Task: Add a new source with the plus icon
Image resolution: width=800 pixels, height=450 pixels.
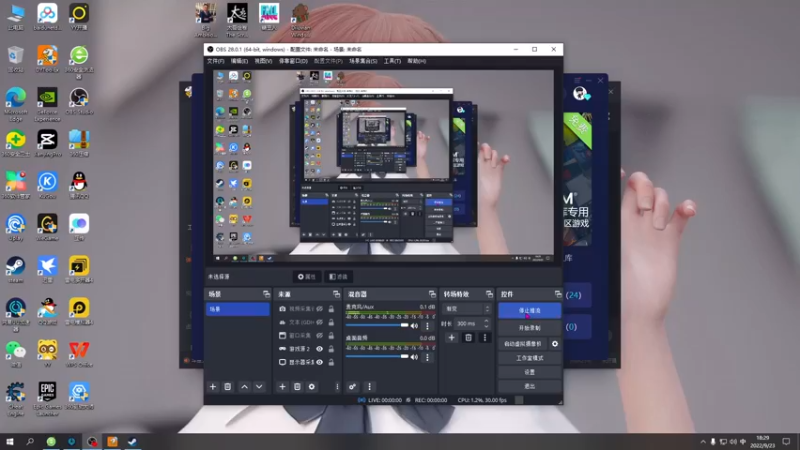Action: pos(282,387)
